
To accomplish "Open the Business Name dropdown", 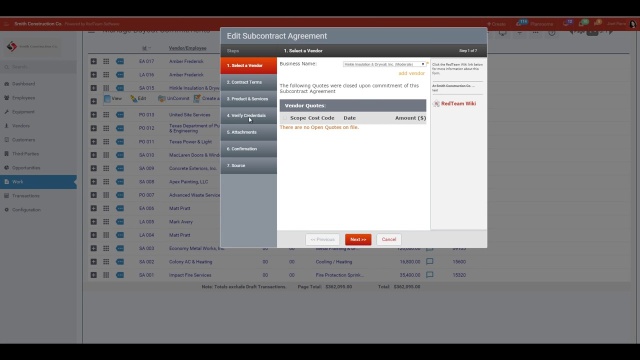I will tap(384, 64).
